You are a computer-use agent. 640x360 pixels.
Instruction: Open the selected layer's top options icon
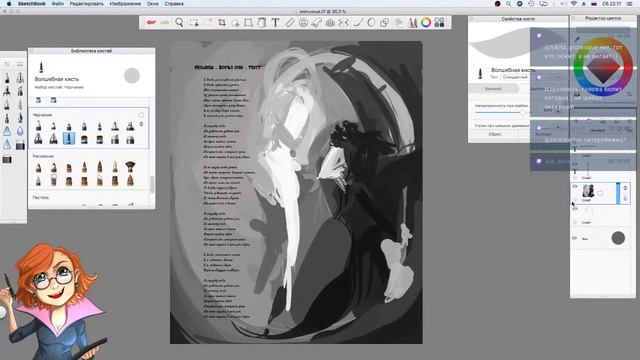coord(625,188)
